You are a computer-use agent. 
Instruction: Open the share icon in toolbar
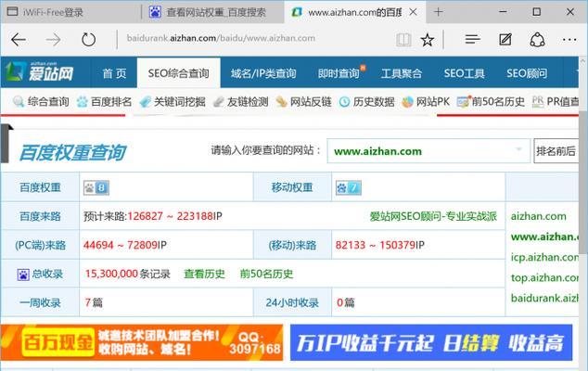pos(537,39)
